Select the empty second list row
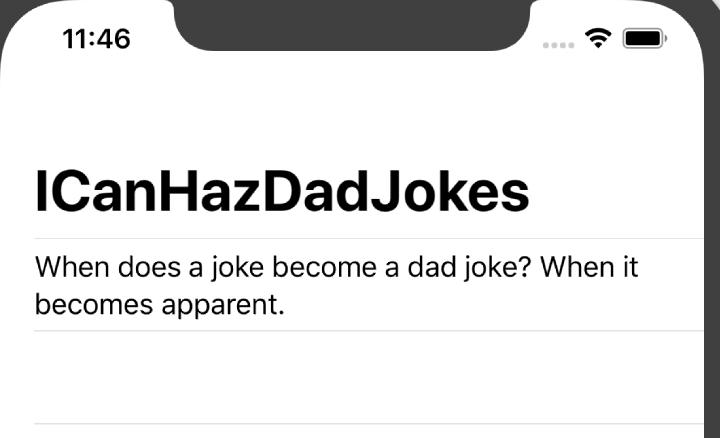This screenshot has width=720, height=438. (x=369, y=377)
